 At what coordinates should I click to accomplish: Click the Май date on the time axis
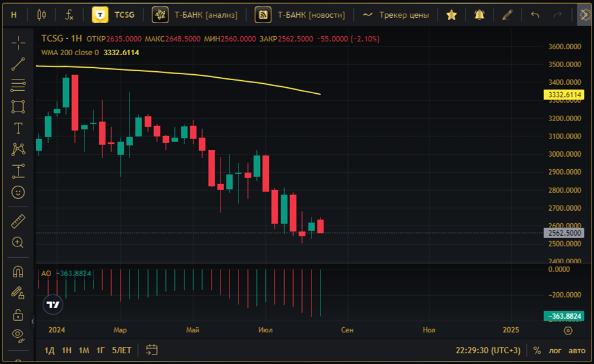(193, 330)
